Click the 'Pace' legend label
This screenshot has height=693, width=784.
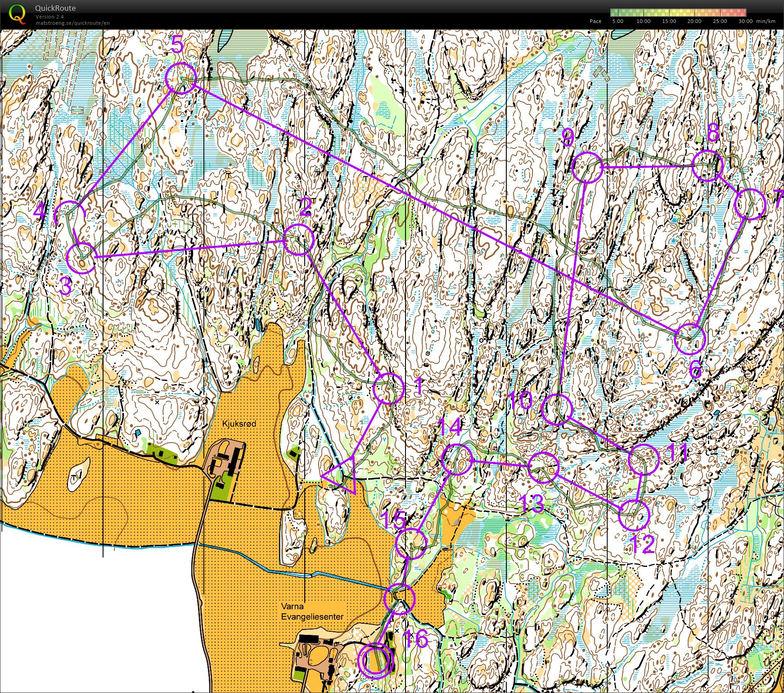point(595,21)
